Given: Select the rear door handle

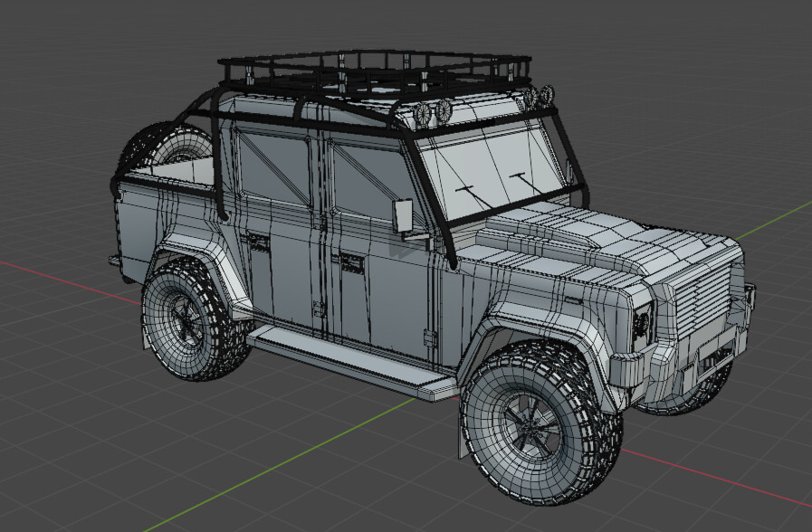Looking at the screenshot, I should 258,242.
